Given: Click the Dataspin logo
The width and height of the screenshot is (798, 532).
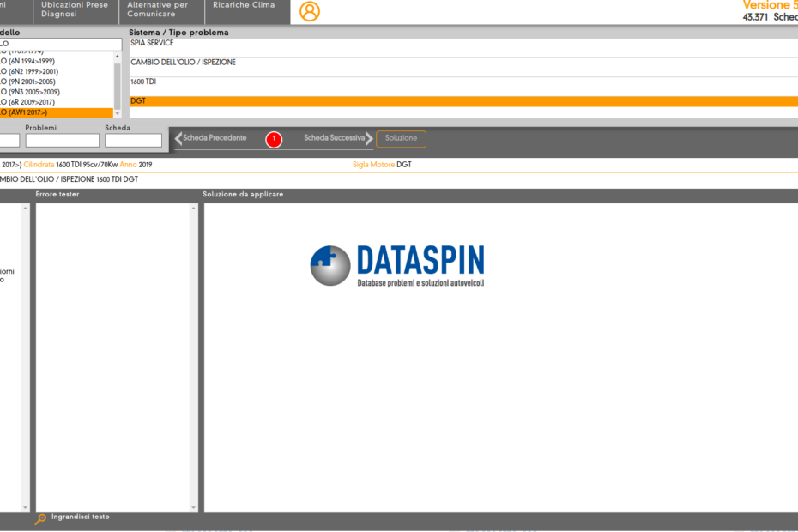Looking at the screenshot, I should coord(396,265).
